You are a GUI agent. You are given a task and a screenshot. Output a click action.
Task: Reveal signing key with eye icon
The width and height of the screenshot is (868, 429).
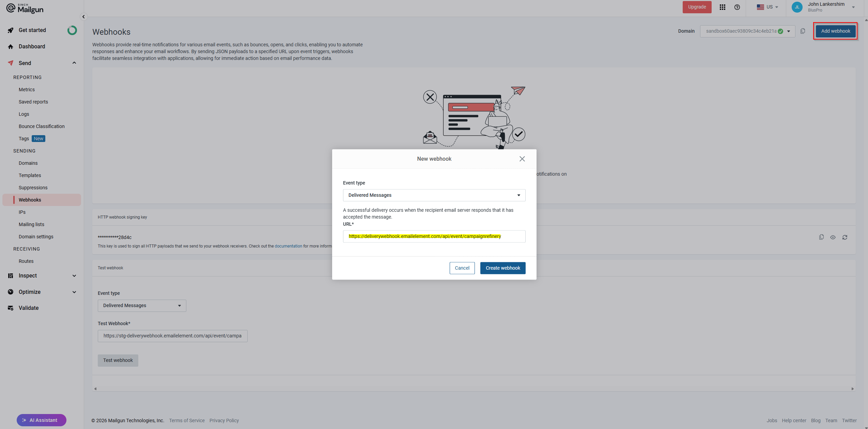point(833,238)
